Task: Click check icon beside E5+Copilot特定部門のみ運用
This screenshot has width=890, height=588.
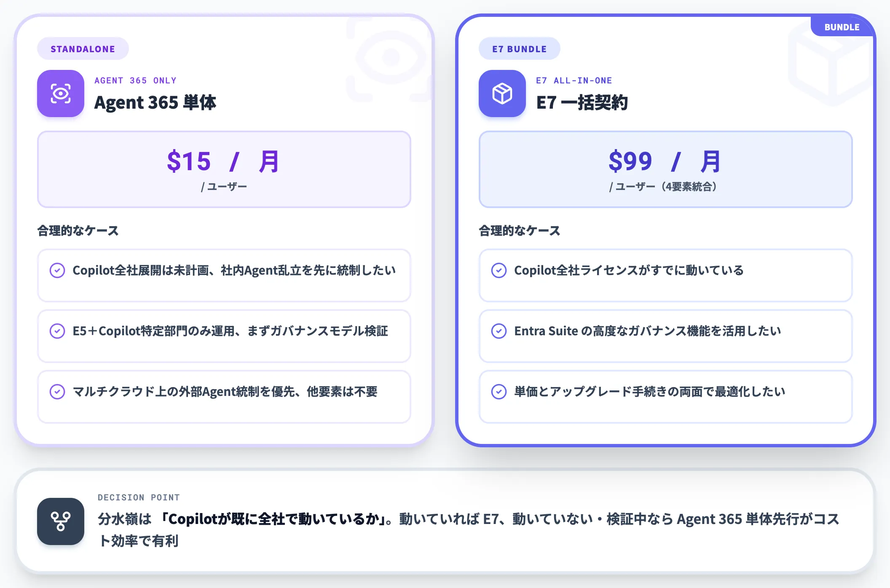Action: 57,331
